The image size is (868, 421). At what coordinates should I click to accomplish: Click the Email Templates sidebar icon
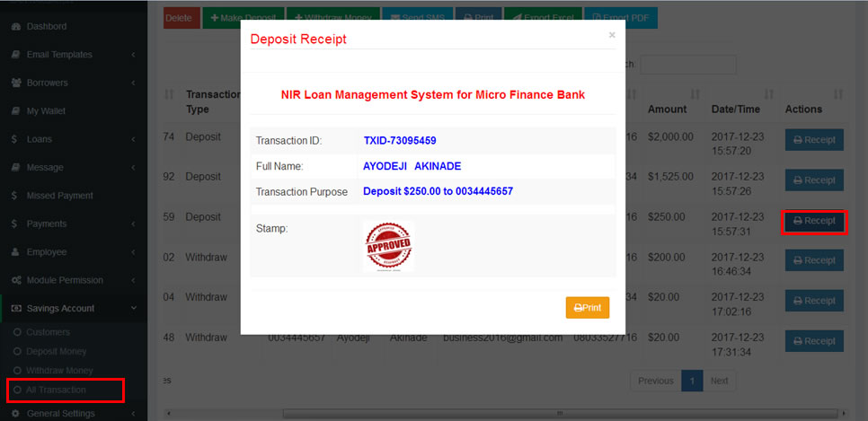(x=16, y=55)
